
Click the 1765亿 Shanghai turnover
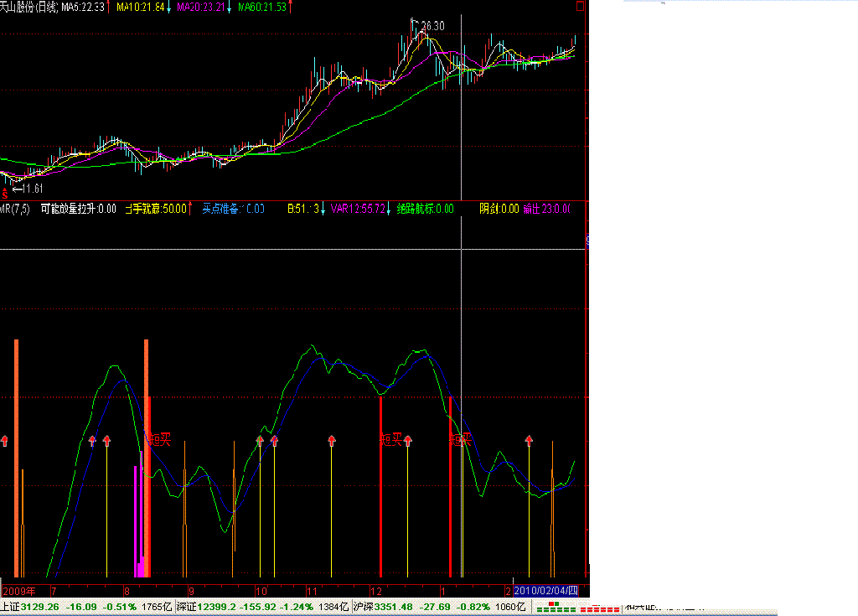(x=157, y=607)
